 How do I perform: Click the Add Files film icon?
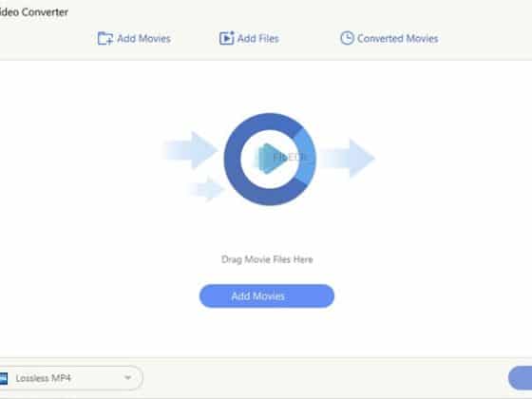227,38
